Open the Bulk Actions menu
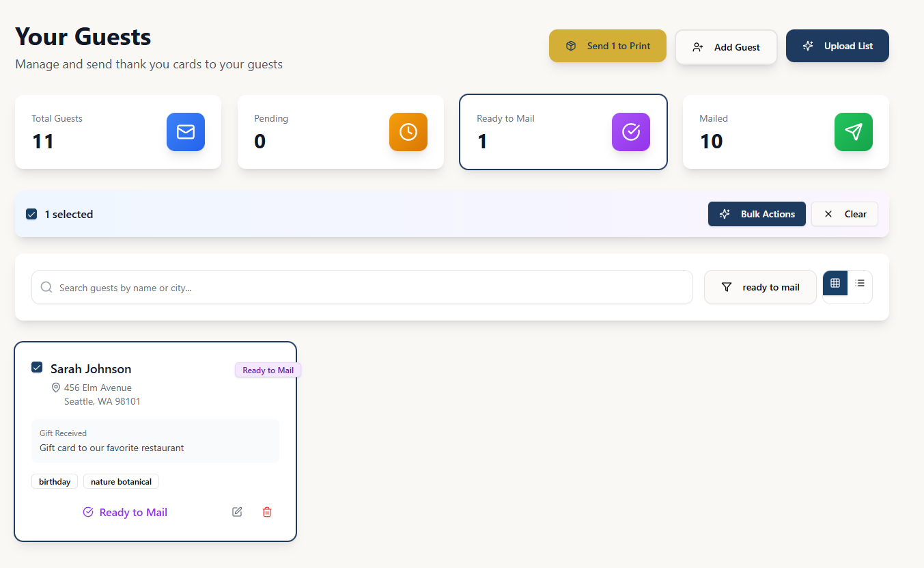The width and height of the screenshot is (924, 568). [x=757, y=214]
